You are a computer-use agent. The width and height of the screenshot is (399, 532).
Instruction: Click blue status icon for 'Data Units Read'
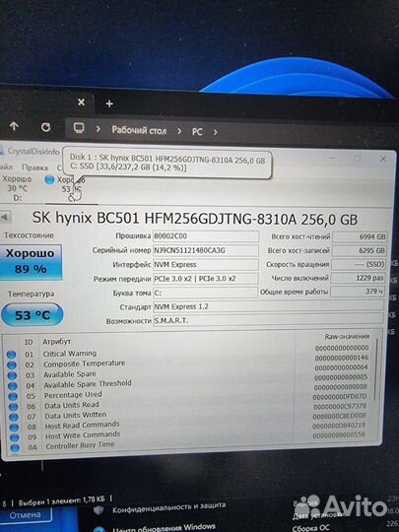click(x=13, y=407)
